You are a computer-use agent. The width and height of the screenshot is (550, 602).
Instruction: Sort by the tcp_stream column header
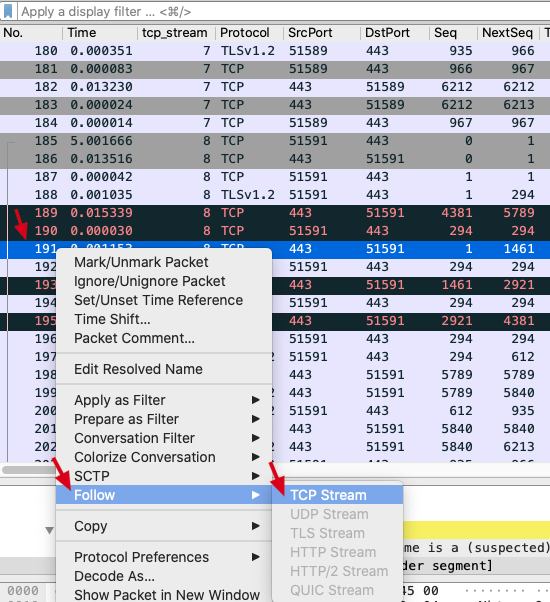[176, 33]
